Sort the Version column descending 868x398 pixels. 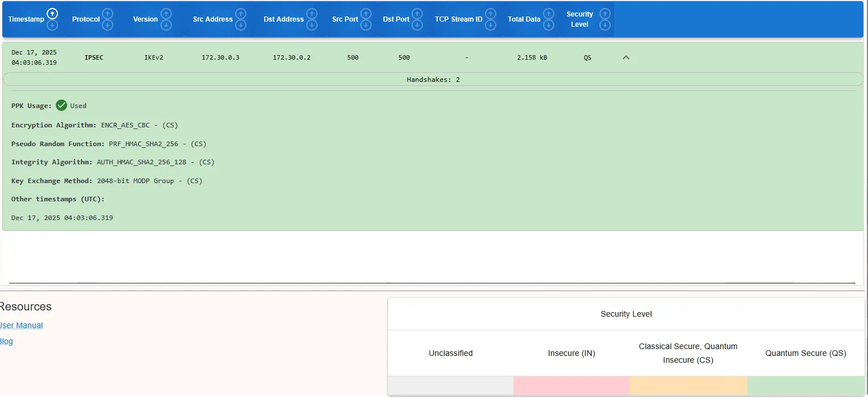166,24
